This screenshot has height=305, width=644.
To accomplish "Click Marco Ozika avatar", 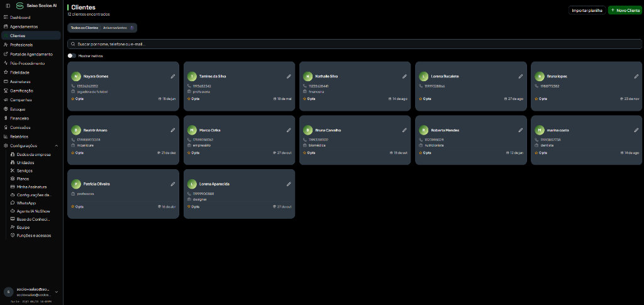I will coord(192,130).
